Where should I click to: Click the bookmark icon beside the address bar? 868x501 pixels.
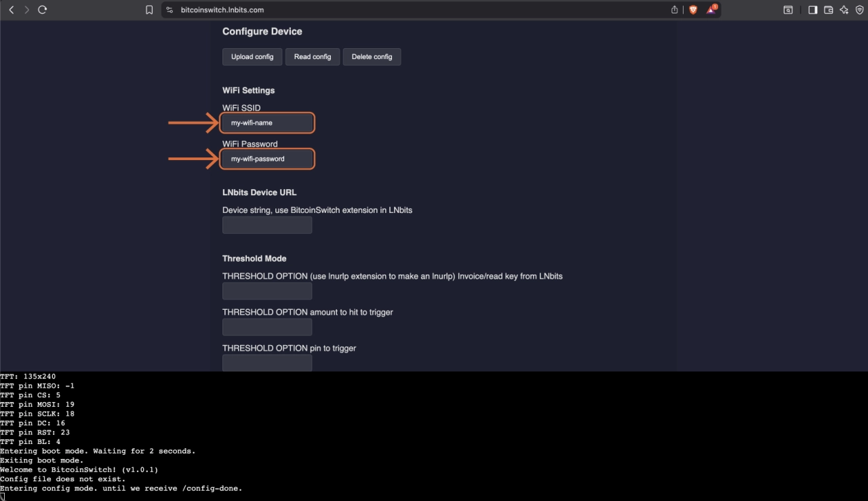[x=149, y=10]
